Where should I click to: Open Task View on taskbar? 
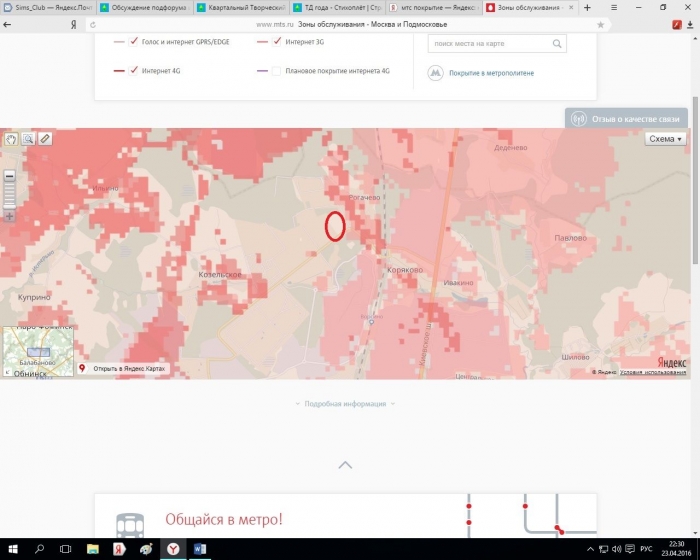tap(66, 549)
